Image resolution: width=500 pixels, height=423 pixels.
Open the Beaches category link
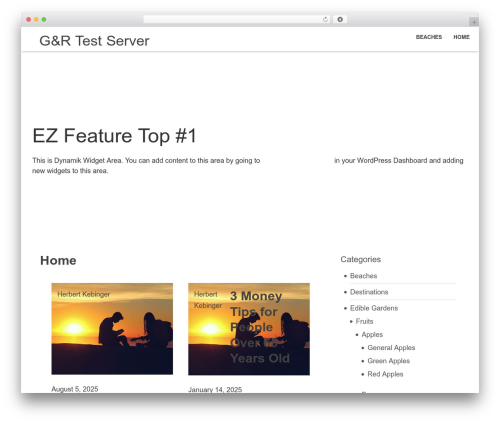pos(363,276)
